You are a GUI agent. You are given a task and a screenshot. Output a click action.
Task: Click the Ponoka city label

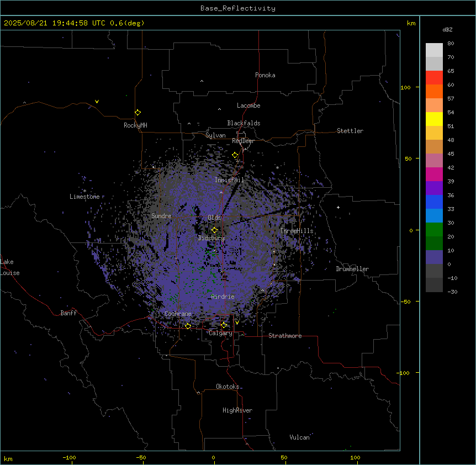tap(265, 75)
